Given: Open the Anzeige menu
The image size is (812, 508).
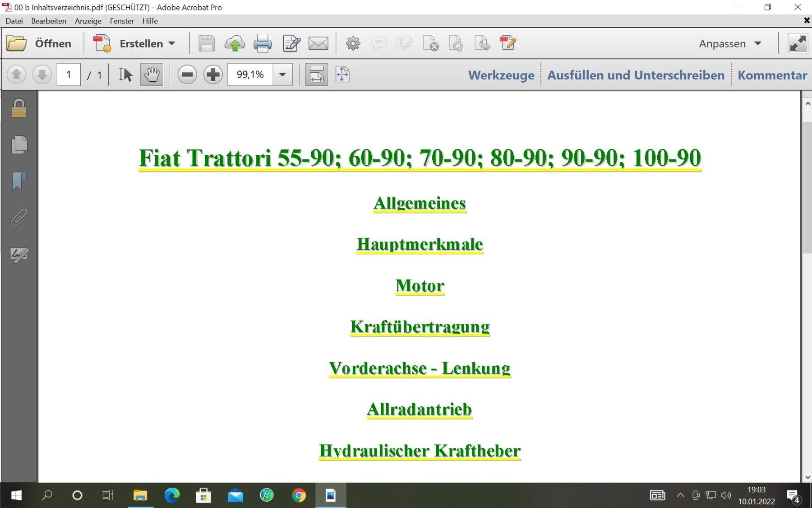Looking at the screenshot, I should (88, 21).
